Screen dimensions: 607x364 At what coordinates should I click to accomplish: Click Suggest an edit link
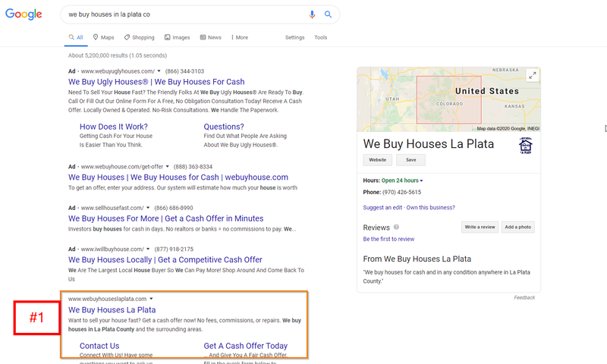pos(382,208)
